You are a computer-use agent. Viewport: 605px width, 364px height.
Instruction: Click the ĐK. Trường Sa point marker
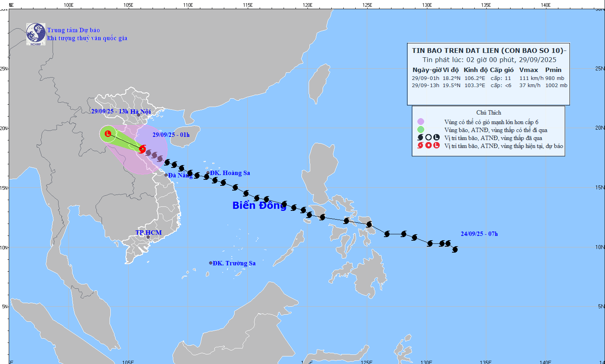coord(211,263)
